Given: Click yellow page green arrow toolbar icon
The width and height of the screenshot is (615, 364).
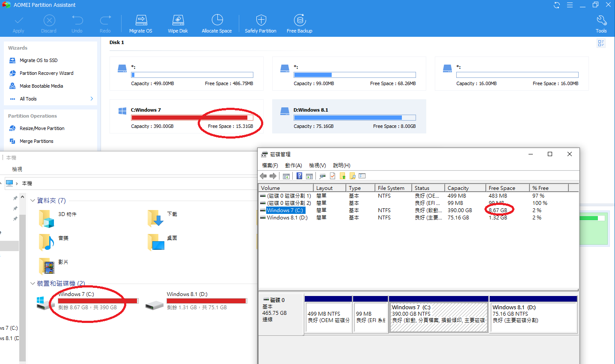Looking at the screenshot, I should coord(343,176).
